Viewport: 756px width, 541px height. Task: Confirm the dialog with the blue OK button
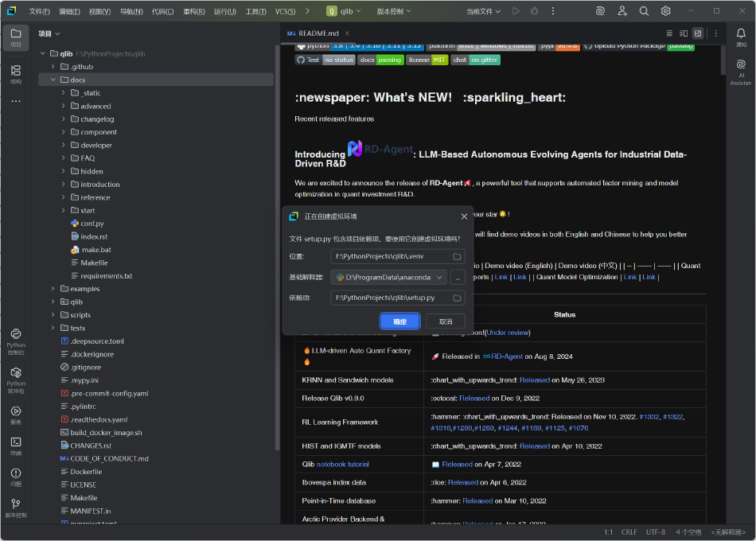click(399, 321)
